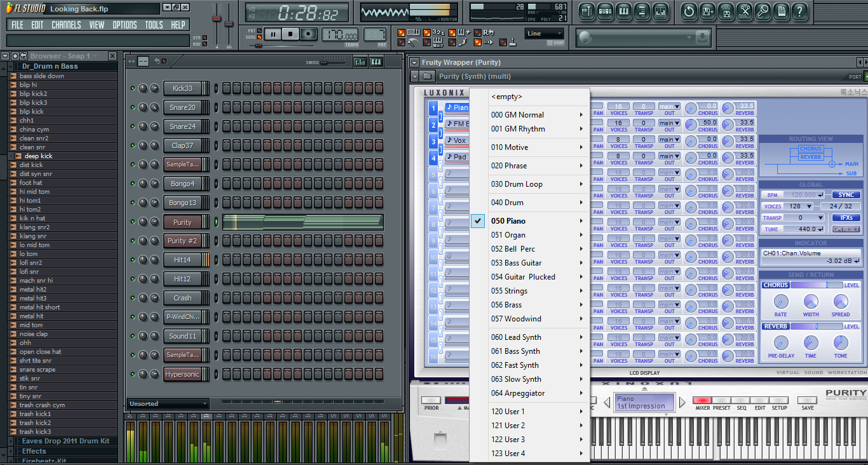Toggle mute light for Snare20 channel

tap(133, 107)
